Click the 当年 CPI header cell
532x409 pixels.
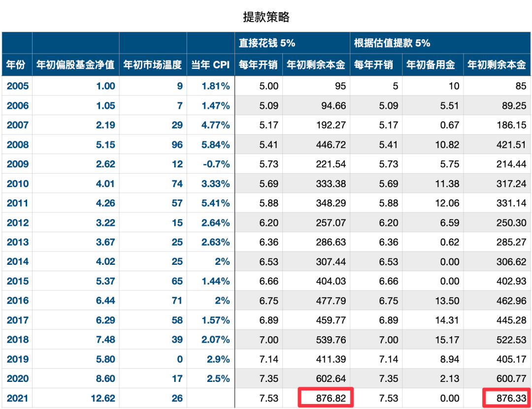(211, 64)
